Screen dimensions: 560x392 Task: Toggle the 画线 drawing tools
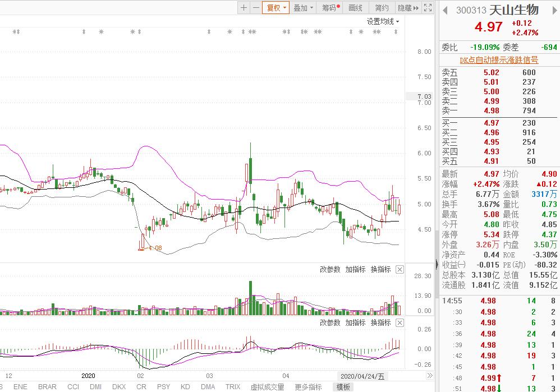point(356,8)
